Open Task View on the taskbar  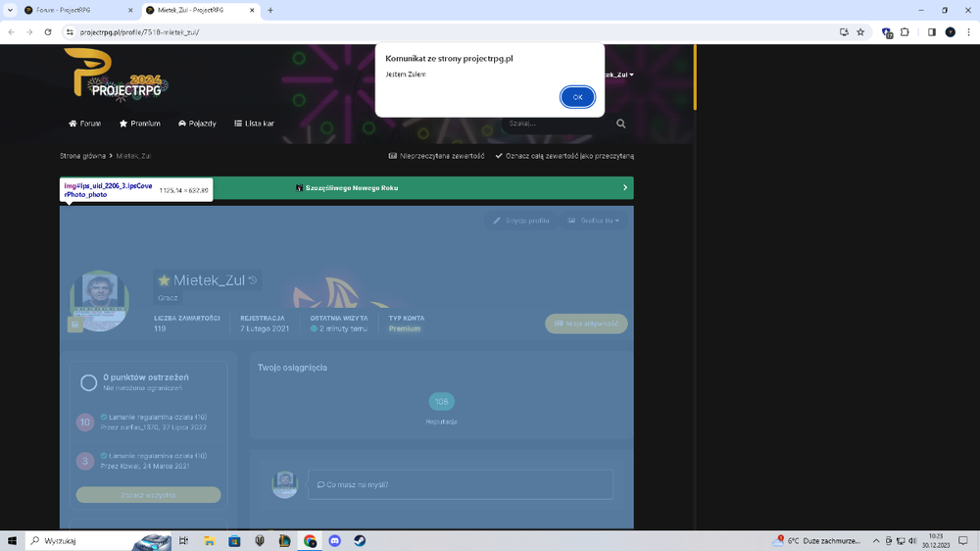[x=183, y=540]
